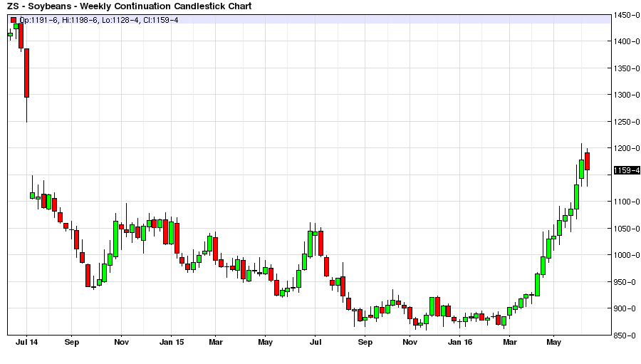Click the 'Jul' label in the axis middle
The height and width of the screenshot is (364, 641).
pos(316,343)
